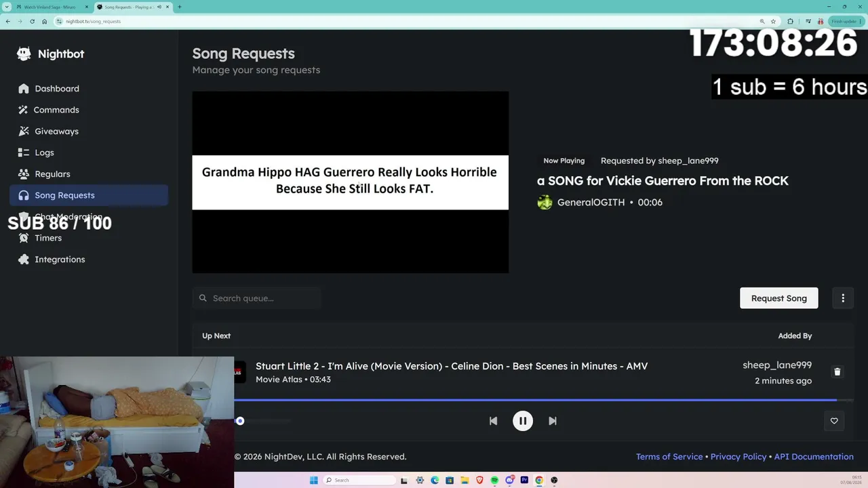Click the heart favorite icon
Screen dimensions: 868x488
834,421
